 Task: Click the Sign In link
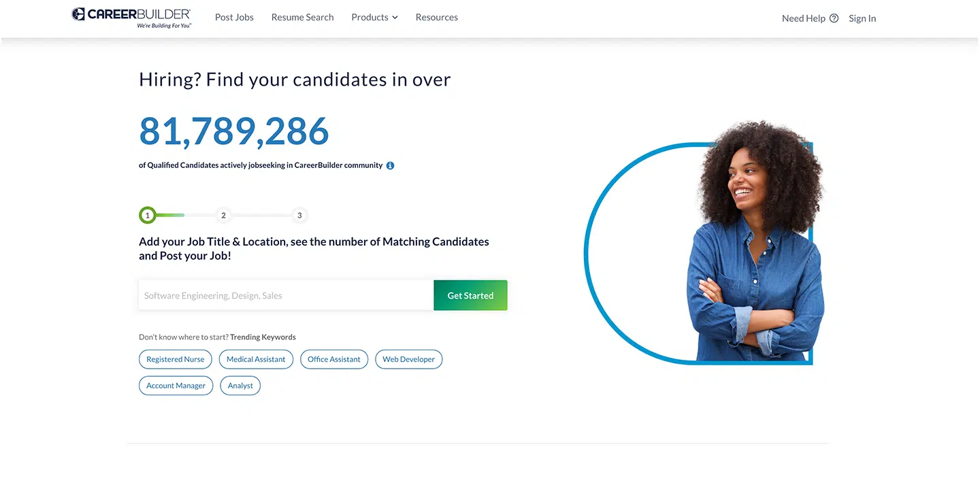(x=862, y=18)
